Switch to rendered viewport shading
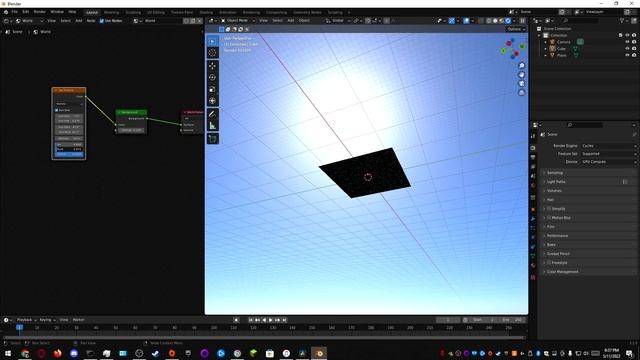 508,20
